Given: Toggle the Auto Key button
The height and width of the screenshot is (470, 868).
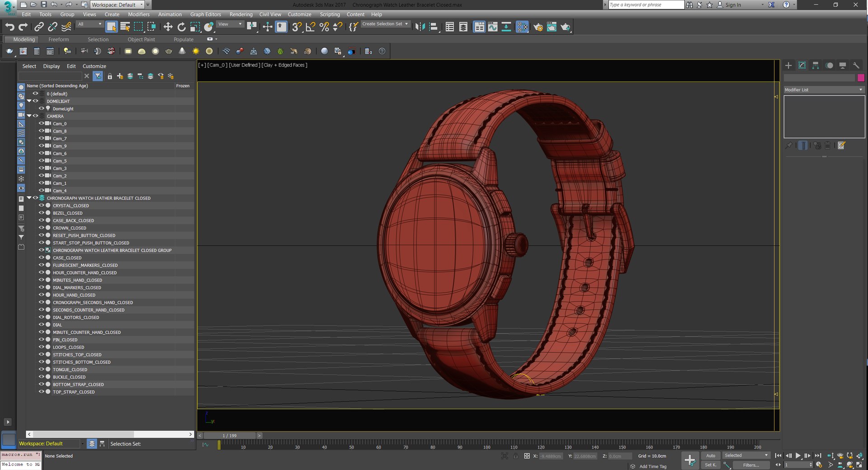Looking at the screenshot, I should click(x=711, y=456).
